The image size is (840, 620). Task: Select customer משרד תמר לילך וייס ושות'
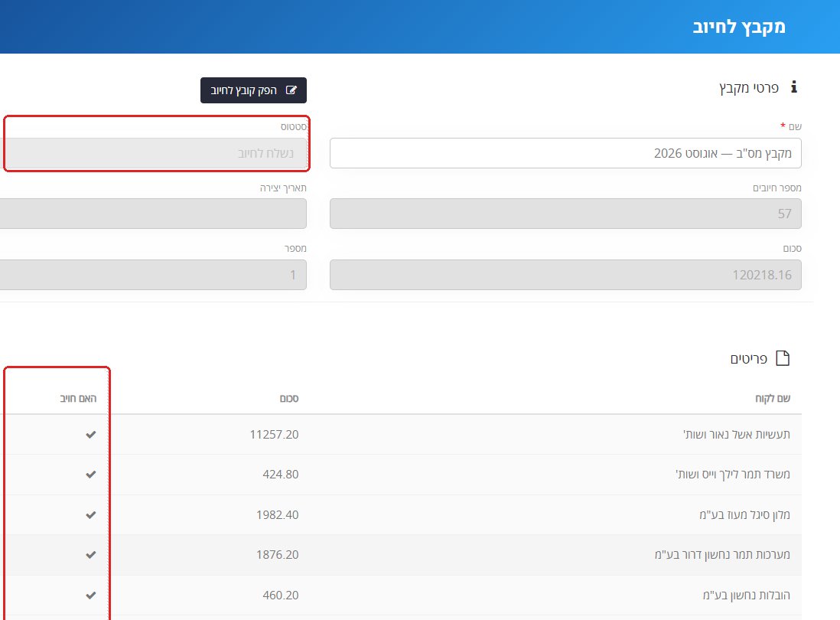733,475
